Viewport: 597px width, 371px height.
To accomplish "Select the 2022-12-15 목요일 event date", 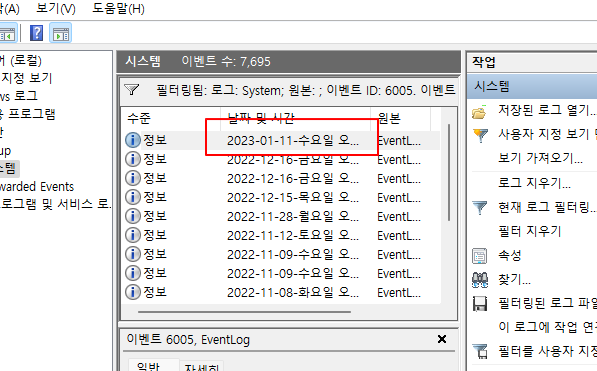I will click(x=293, y=197).
